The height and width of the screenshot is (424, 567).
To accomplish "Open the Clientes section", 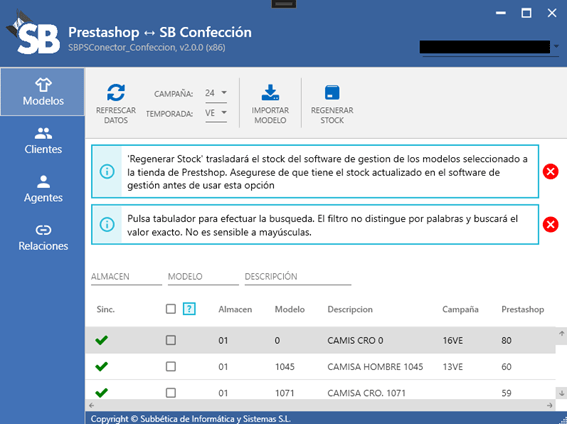I will pos(43,140).
